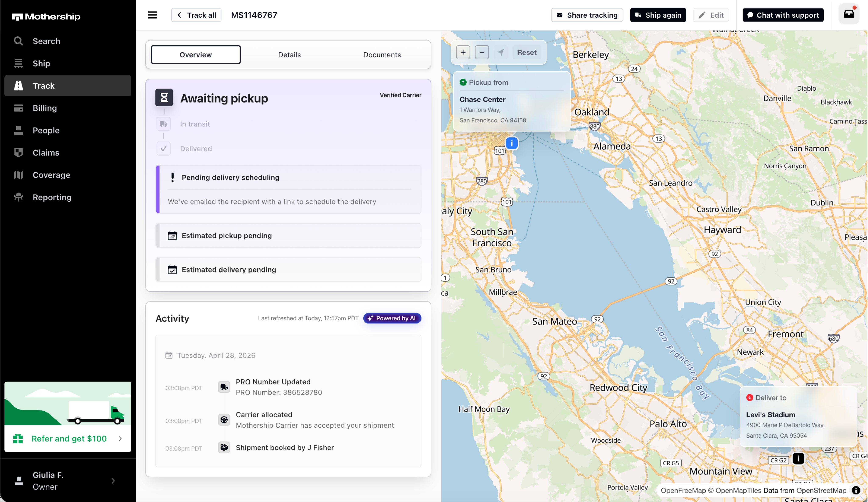Click the black delivery marker on map

point(798,458)
